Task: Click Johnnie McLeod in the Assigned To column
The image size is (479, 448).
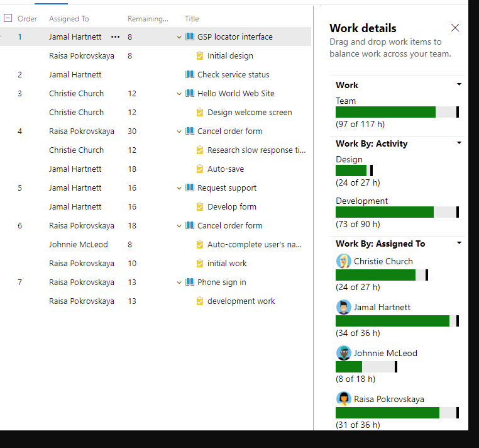Action: coord(78,244)
